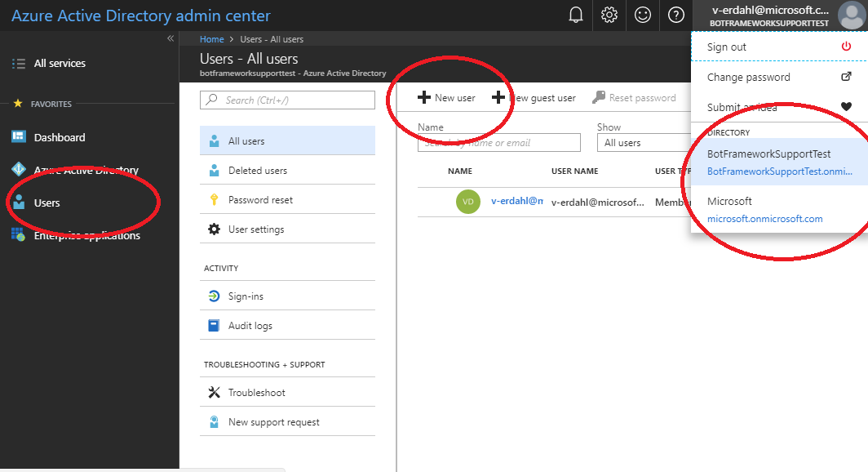Open the help question mark
The width and height of the screenshot is (868, 472).
pyautogui.click(x=675, y=15)
